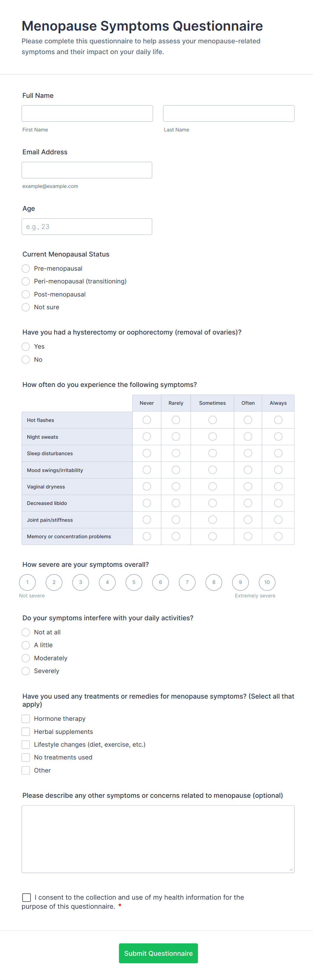The image size is (313, 980).
Task: Choose Post-menopausal radio option
Action: [x=26, y=295]
